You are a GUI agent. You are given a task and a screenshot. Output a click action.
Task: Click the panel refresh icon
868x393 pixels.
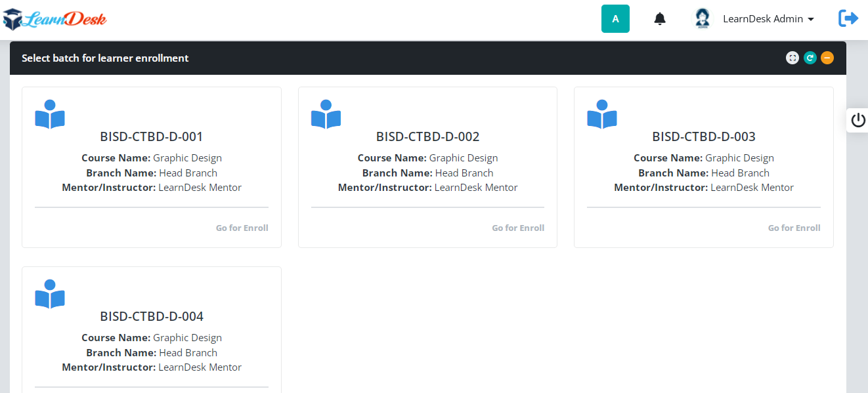[x=810, y=58]
